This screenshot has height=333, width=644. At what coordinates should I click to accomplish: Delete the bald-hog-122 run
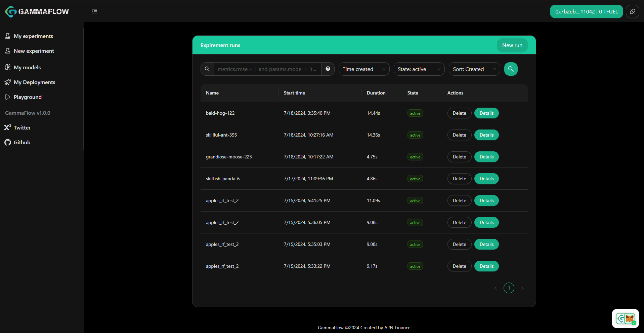(x=459, y=113)
